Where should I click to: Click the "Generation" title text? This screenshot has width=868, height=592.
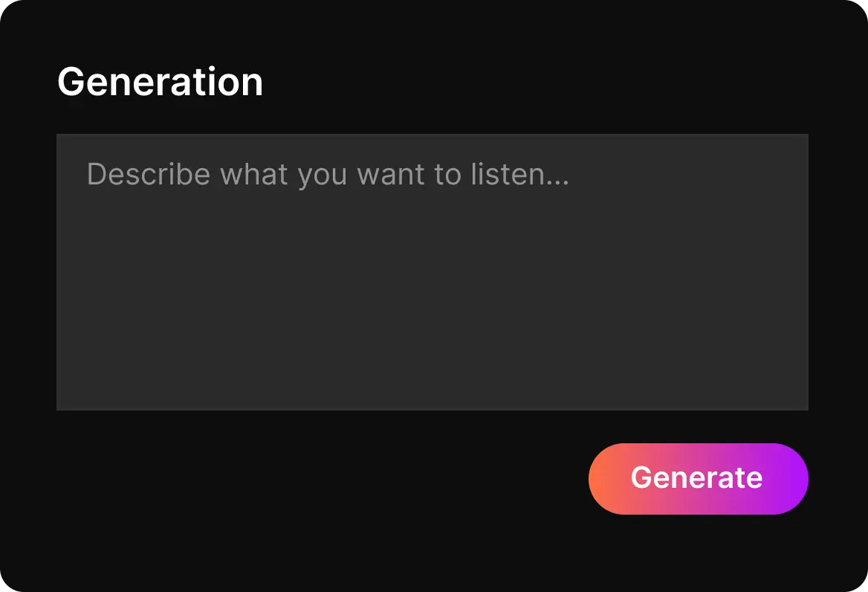(x=160, y=82)
